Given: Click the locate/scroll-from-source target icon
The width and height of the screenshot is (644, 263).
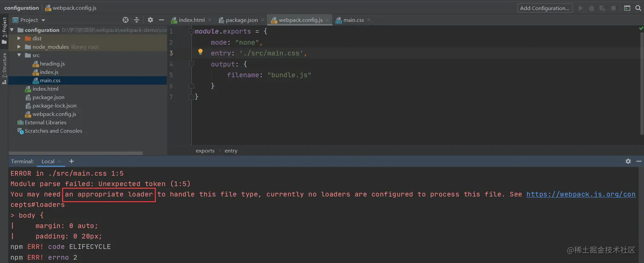Looking at the screenshot, I should (126, 20).
